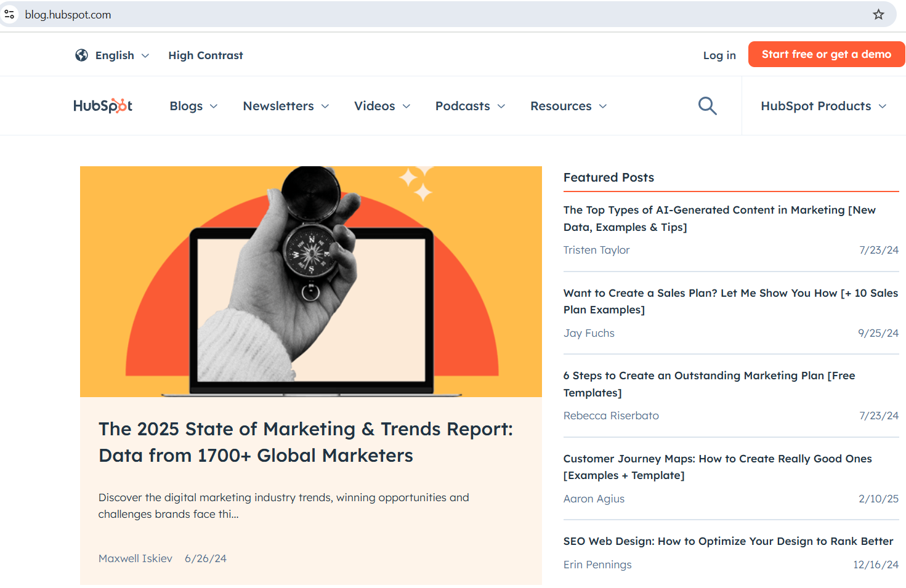Open author Erin Pennings's page

597,565
